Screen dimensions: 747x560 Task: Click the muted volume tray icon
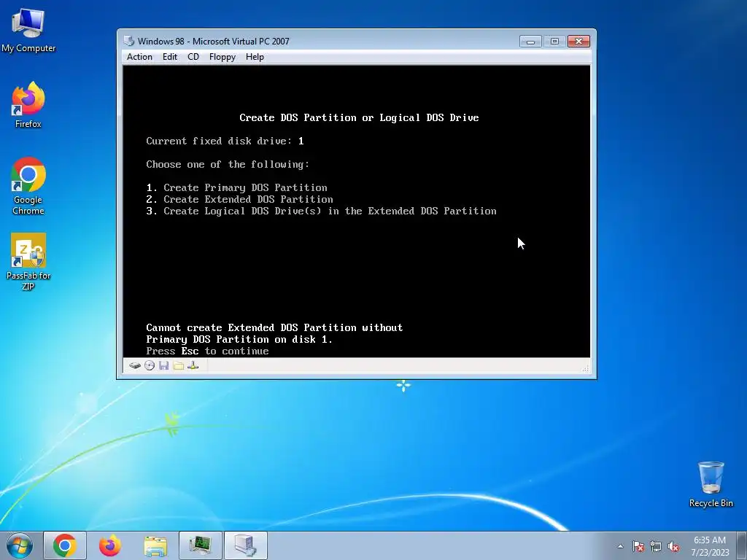point(673,546)
